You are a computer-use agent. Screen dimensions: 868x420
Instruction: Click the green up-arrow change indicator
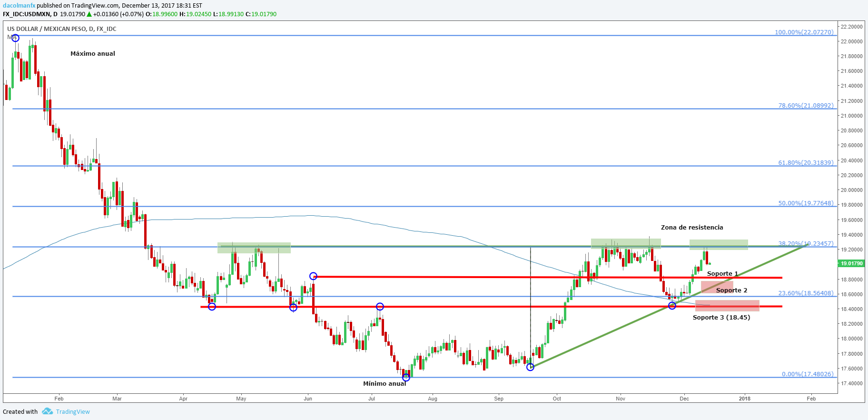pyautogui.click(x=89, y=14)
